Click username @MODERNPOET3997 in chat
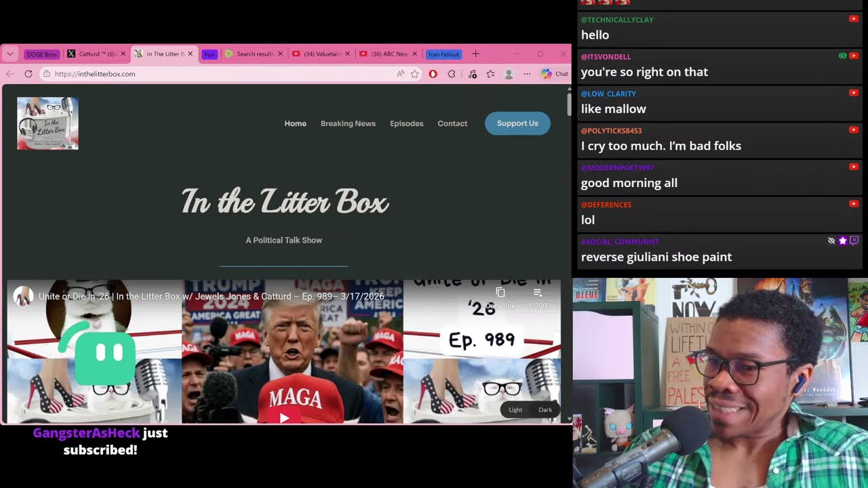868x488 pixels. [x=618, y=167]
